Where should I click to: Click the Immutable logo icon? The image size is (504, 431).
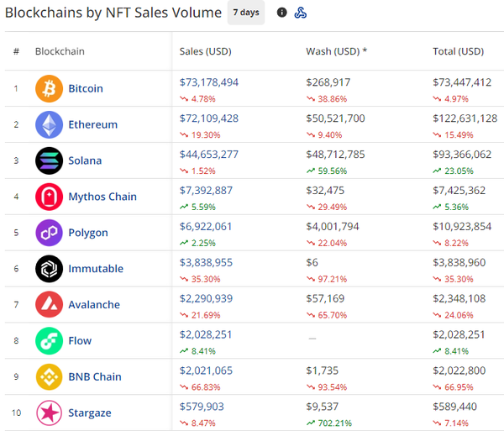tap(49, 269)
